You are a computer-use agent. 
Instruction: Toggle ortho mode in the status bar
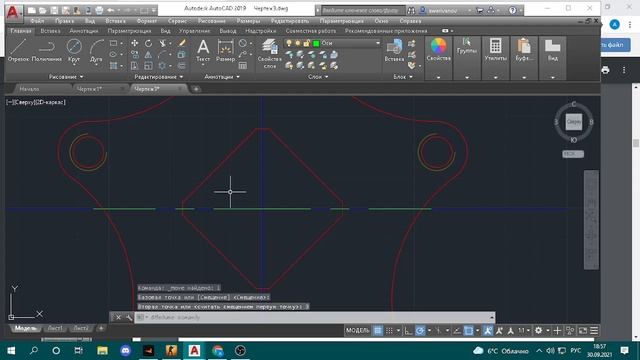click(408, 330)
